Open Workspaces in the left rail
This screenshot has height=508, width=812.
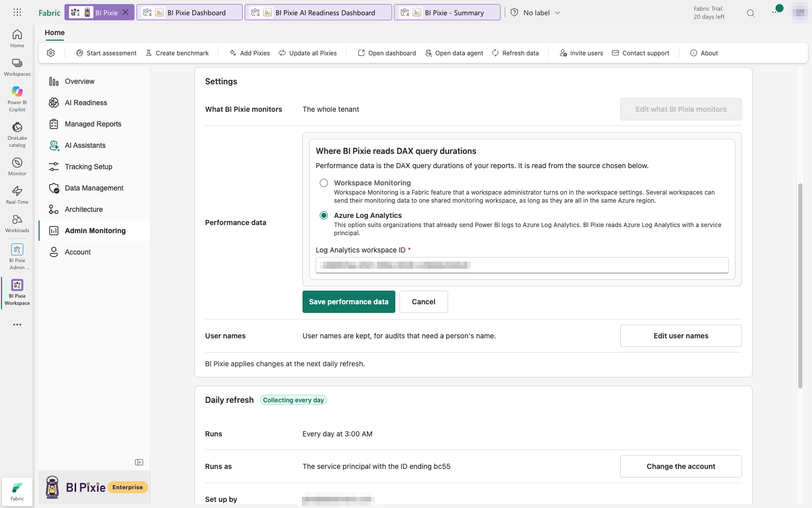click(x=17, y=67)
